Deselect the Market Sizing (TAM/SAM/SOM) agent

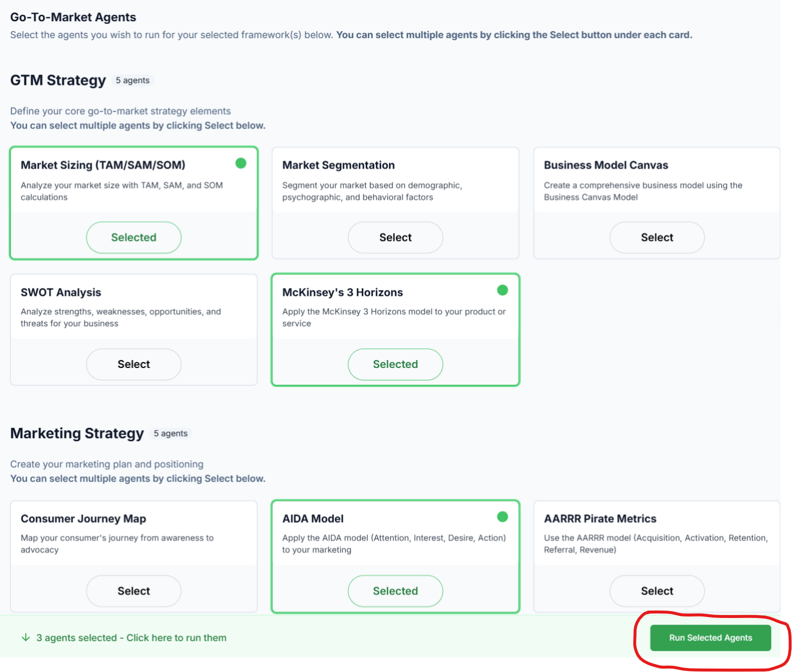pos(134,238)
